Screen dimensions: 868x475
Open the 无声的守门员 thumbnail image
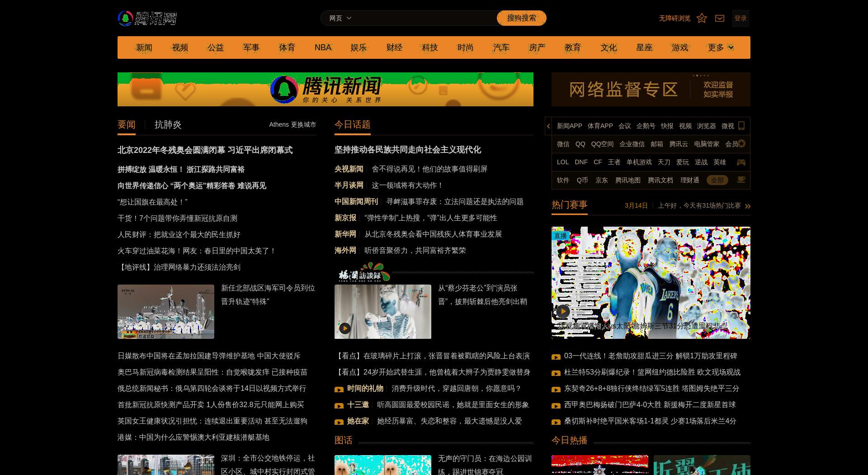point(383,465)
